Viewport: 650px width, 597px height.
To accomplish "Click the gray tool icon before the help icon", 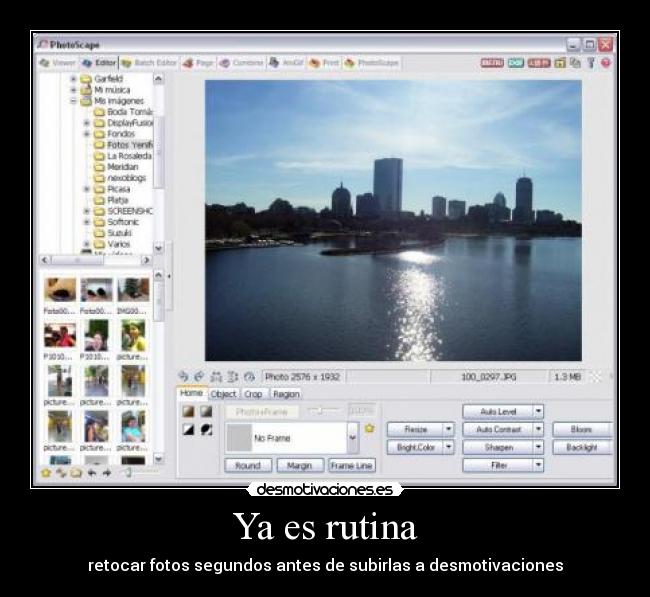I will [591, 63].
